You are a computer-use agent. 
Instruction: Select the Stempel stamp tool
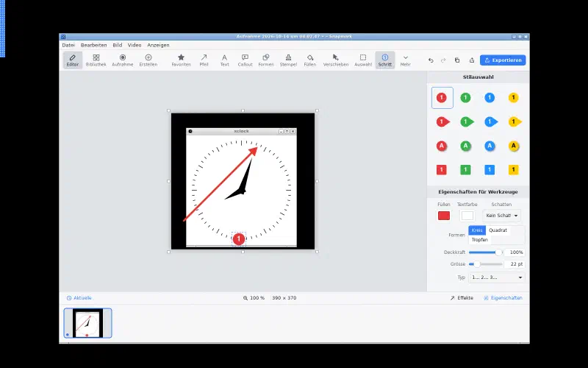click(288, 60)
